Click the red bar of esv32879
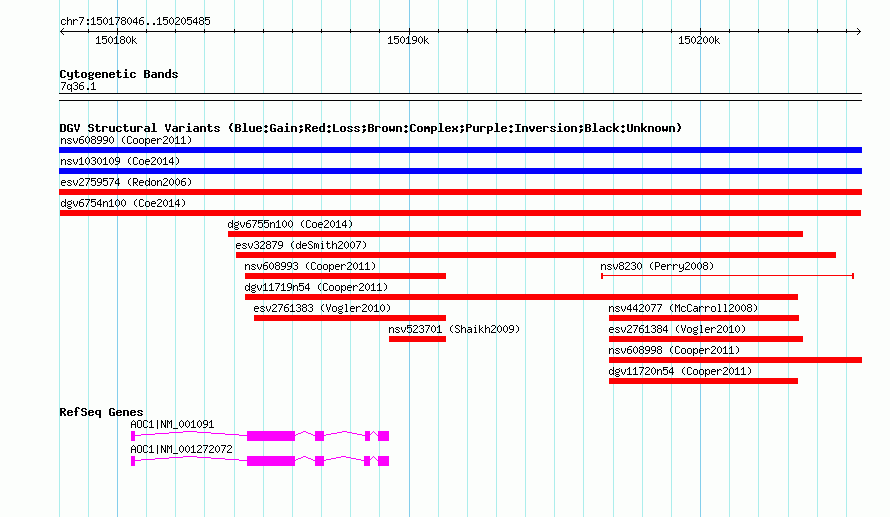 pos(536,255)
